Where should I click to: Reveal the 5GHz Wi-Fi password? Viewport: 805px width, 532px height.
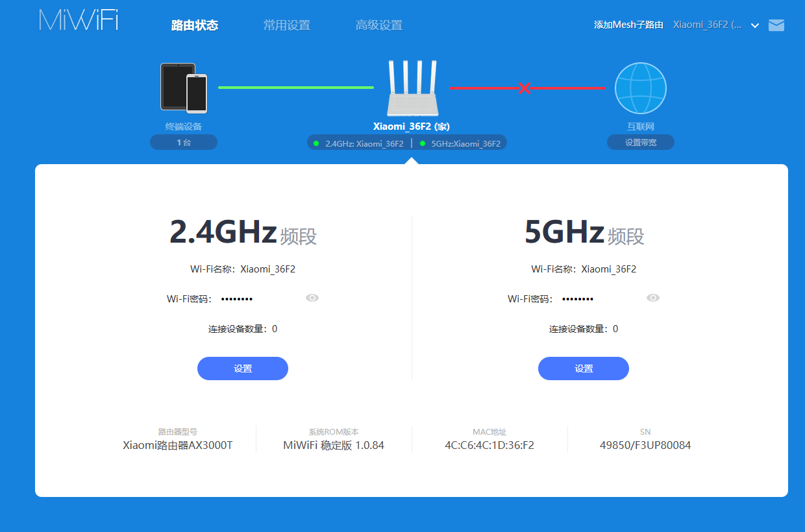click(653, 298)
